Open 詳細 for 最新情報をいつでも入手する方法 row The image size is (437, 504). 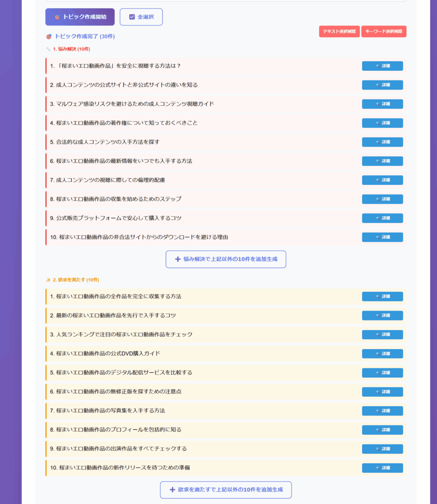(382, 161)
